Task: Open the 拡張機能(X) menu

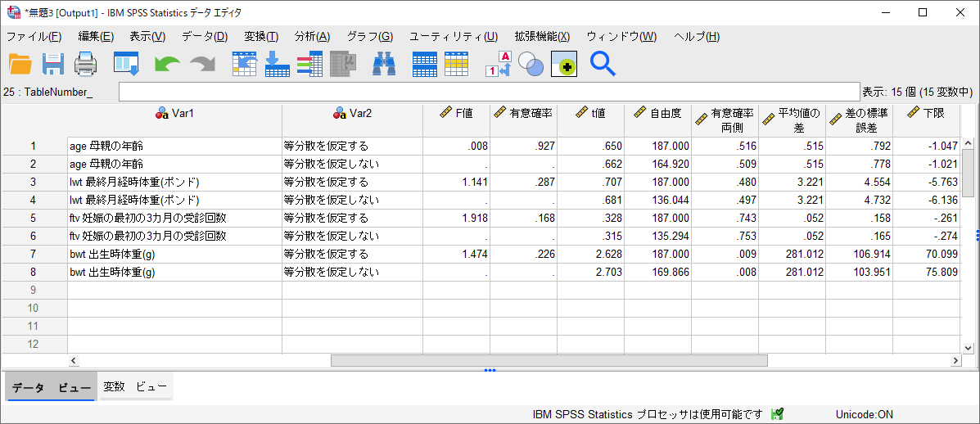Action: 542,37
